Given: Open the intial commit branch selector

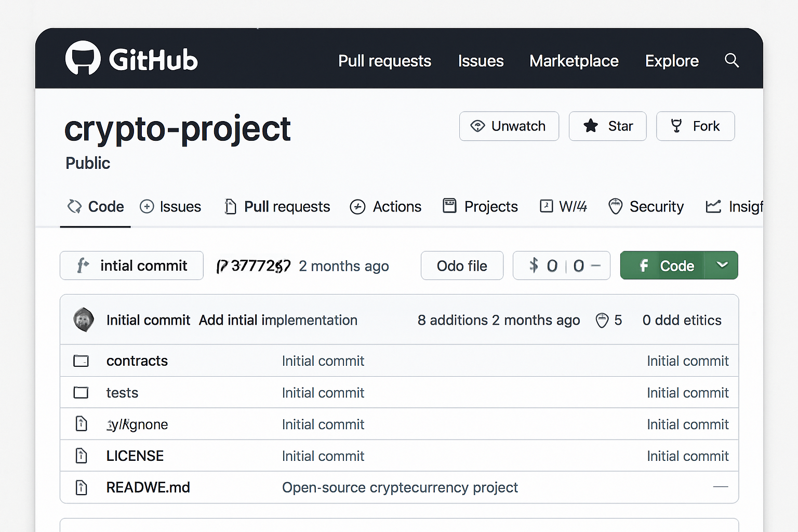Looking at the screenshot, I should pyautogui.click(x=131, y=265).
